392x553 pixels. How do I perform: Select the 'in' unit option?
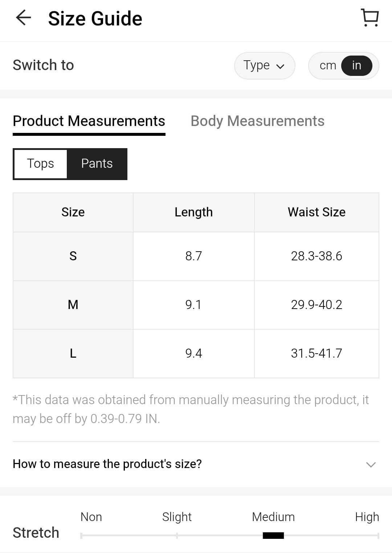click(x=356, y=65)
